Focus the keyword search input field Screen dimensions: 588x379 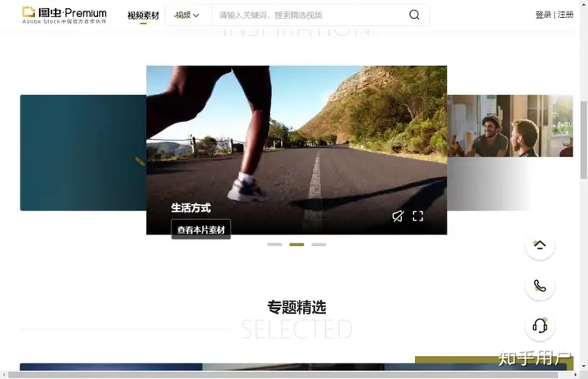click(x=310, y=16)
